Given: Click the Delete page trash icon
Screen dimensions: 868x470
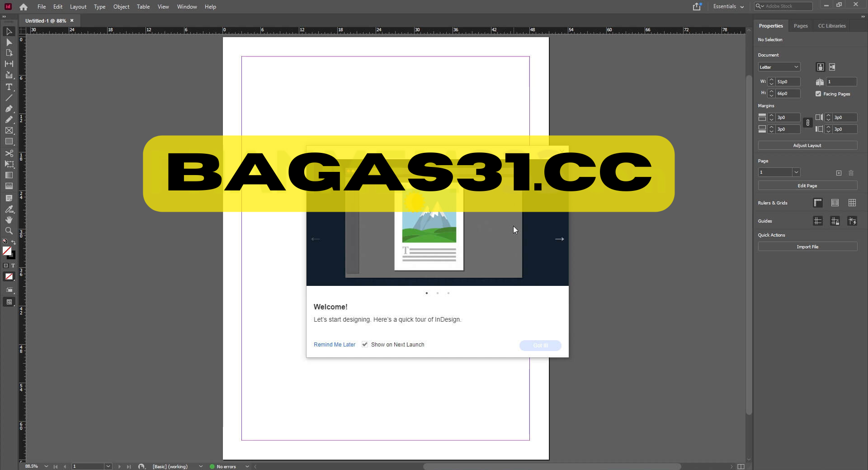Looking at the screenshot, I should [851, 173].
